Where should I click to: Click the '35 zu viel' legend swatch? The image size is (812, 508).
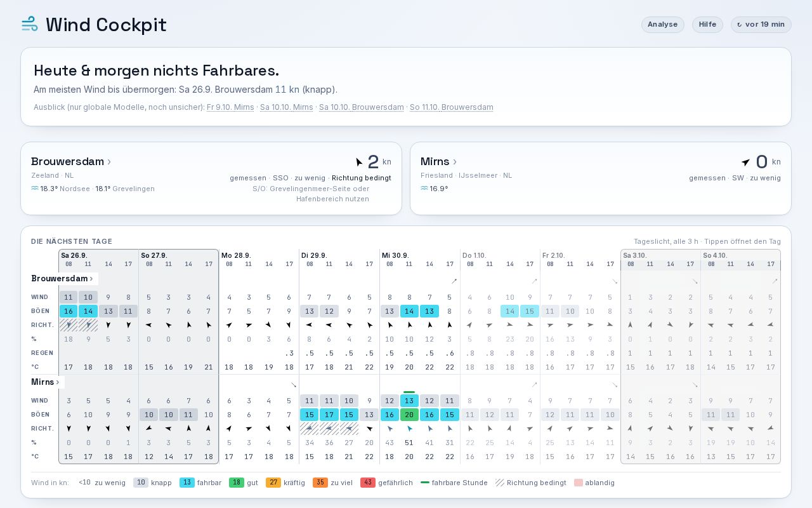click(320, 483)
